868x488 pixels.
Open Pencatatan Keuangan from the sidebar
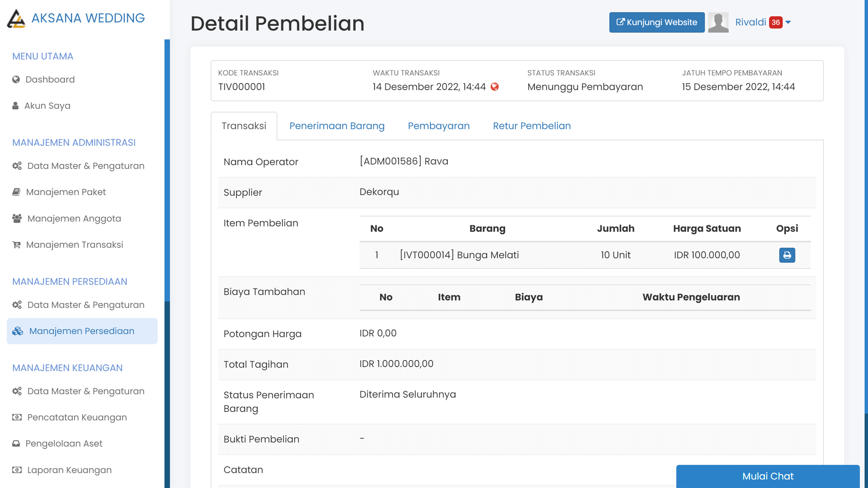tap(77, 417)
